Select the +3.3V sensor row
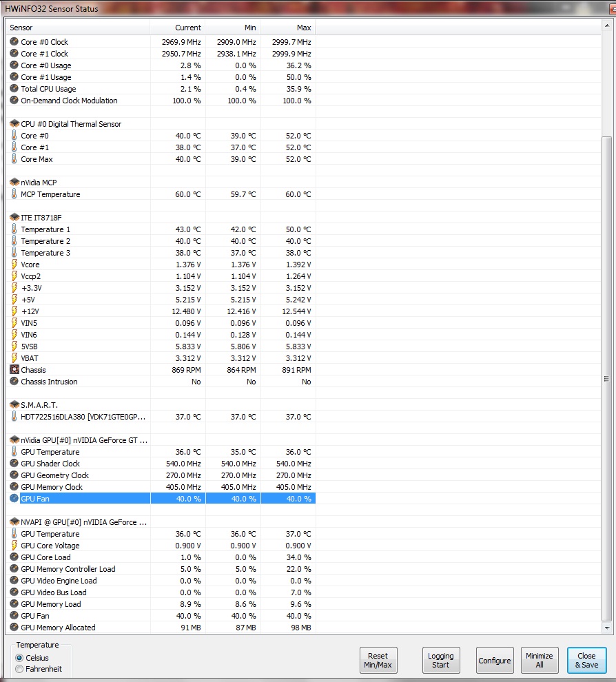 161,288
